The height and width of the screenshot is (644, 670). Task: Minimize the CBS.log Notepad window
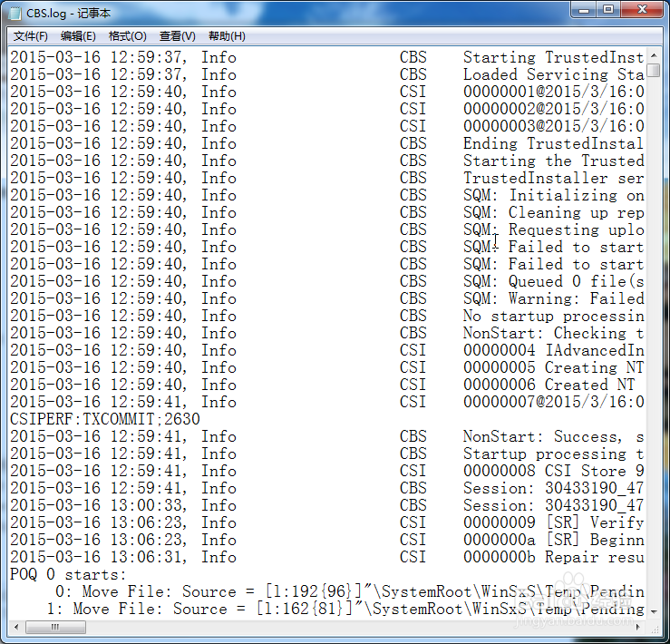point(584,10)
